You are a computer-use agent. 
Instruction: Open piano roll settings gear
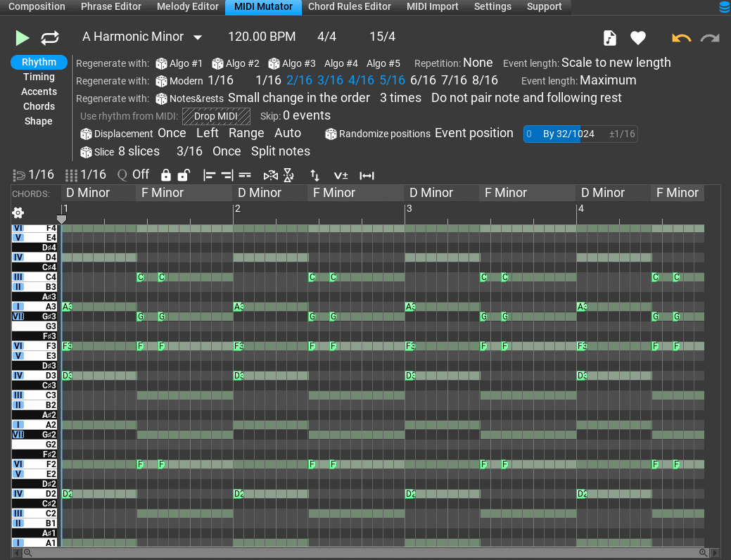[18, 213]
